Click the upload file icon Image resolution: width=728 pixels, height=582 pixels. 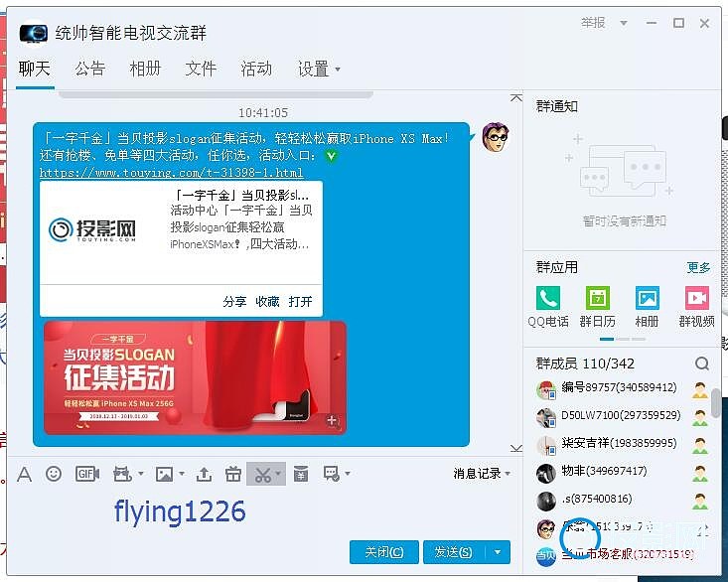click(204, 474)
